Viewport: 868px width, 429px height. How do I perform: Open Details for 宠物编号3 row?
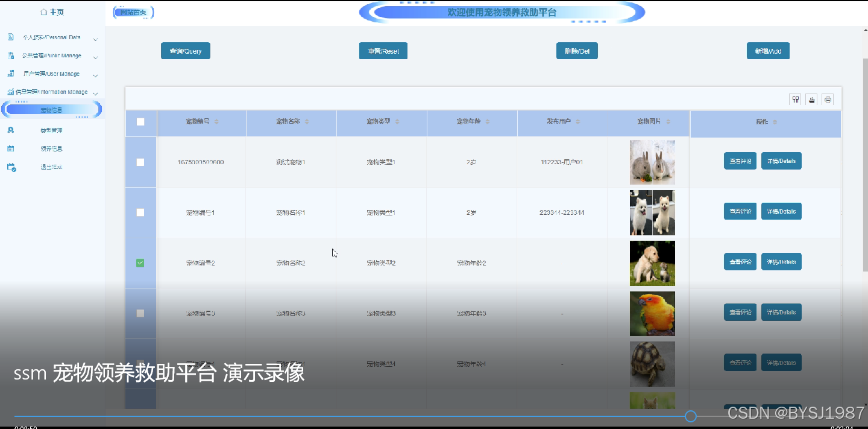click(781, 312)
